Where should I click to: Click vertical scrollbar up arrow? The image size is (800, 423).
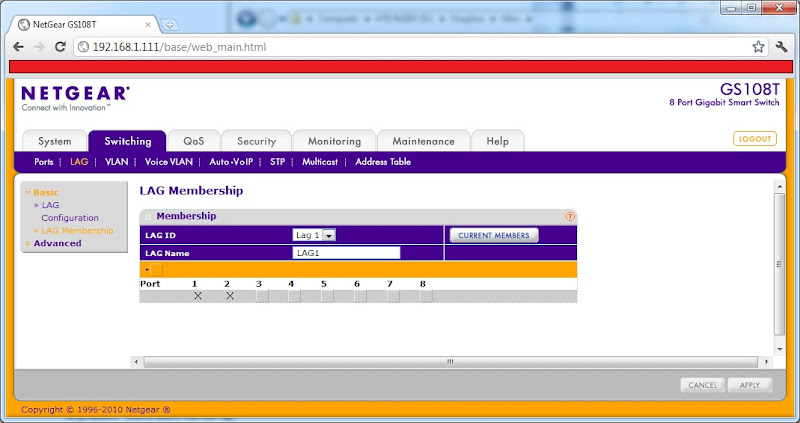tap(779, 187)
